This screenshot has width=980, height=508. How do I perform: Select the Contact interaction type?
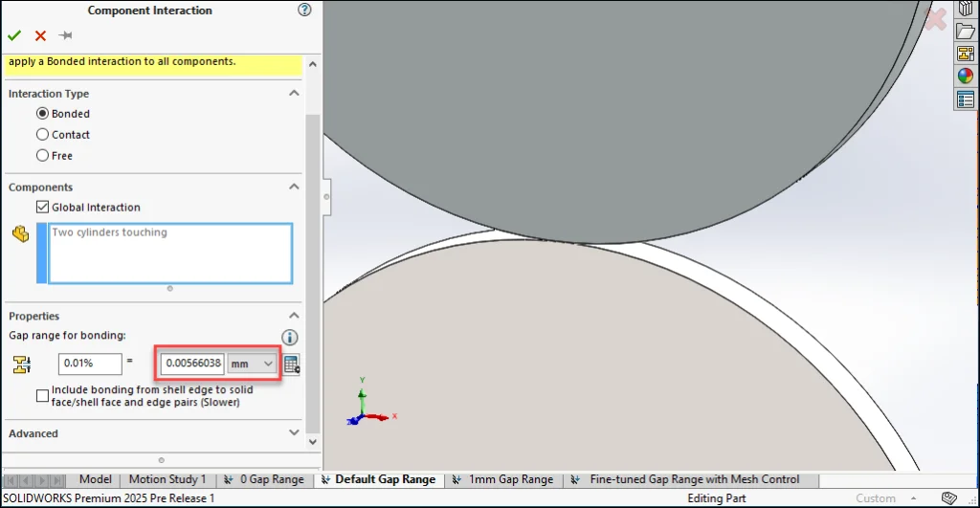[42, 134]
